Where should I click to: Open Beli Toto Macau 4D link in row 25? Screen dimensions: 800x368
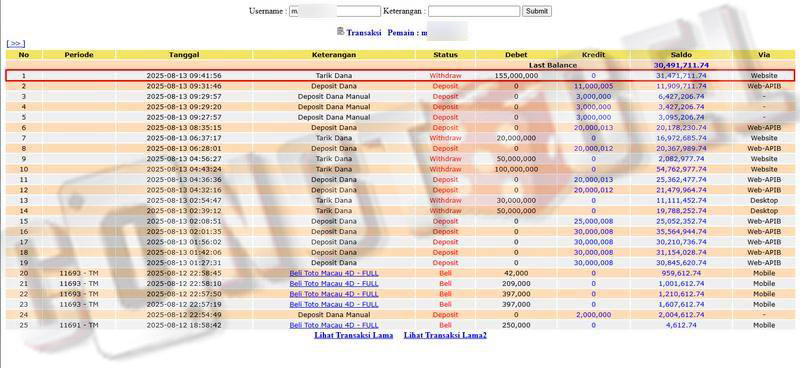coord(334,325)
